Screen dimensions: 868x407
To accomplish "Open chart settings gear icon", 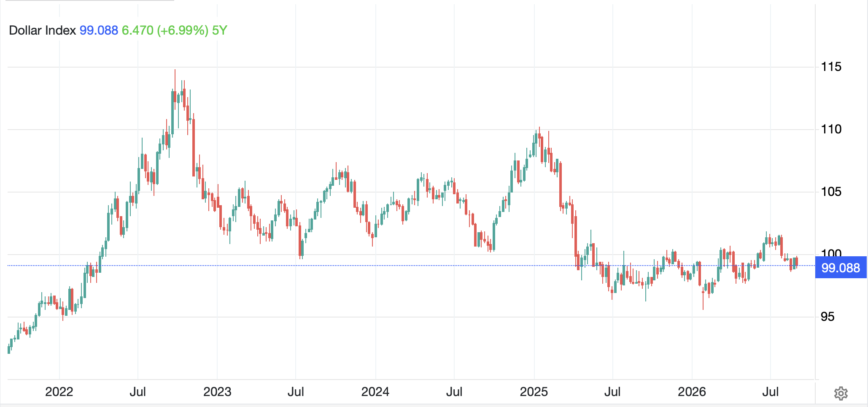I will pos(841,393).
